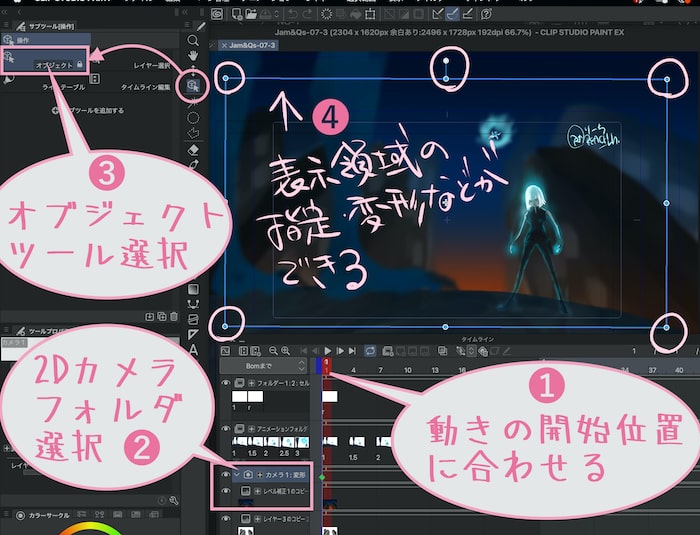Image resolution: width=700 pixels, height=535 pixels.
Task: Undo the last action
Action: coord(293,14)
